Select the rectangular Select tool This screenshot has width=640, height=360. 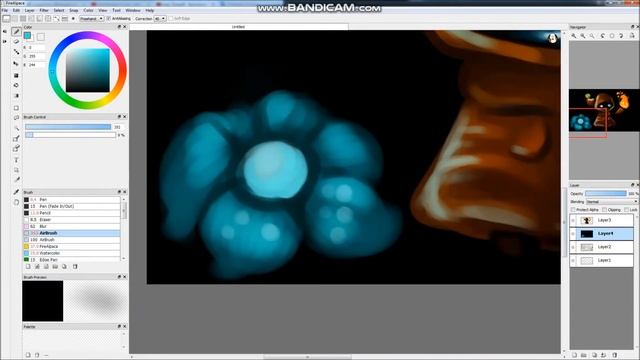click(x=16, y=108)
